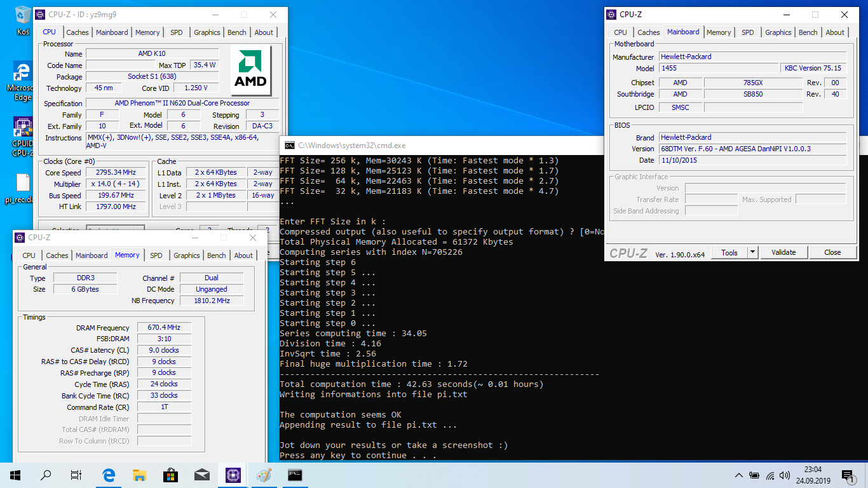This screenshot has width=868, height=488.
Task: Click the Model 1455 field
Action: coord(718,69)
